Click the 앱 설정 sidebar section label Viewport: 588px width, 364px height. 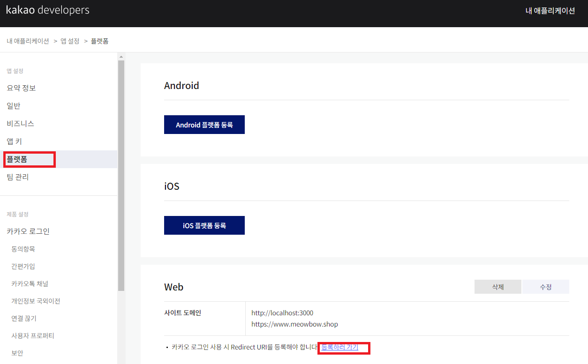[15, 71]
